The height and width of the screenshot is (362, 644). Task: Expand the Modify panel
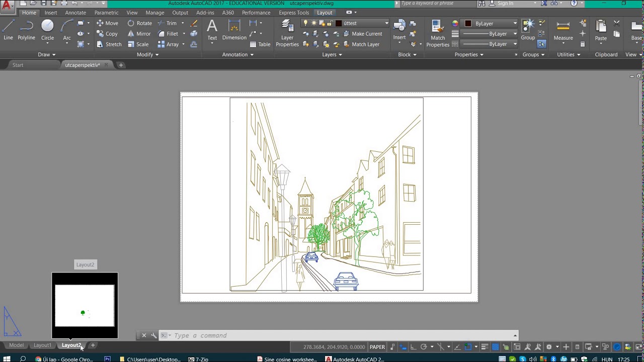pos(147,54)
